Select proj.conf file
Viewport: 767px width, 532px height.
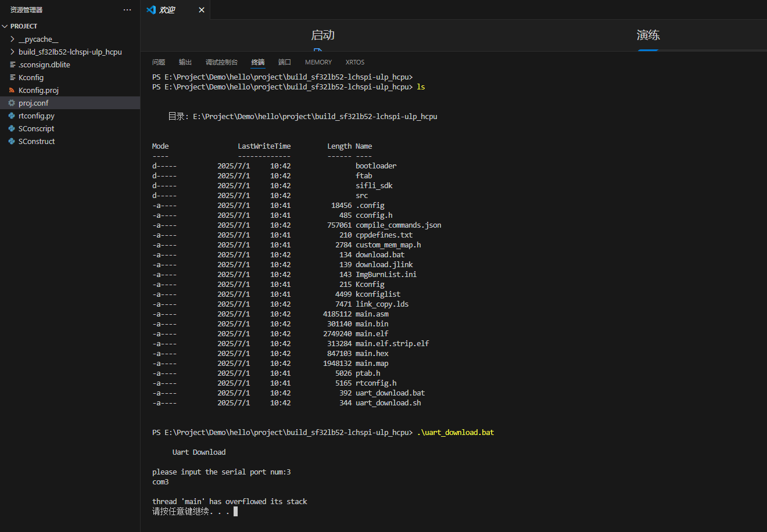coord(70,103)
